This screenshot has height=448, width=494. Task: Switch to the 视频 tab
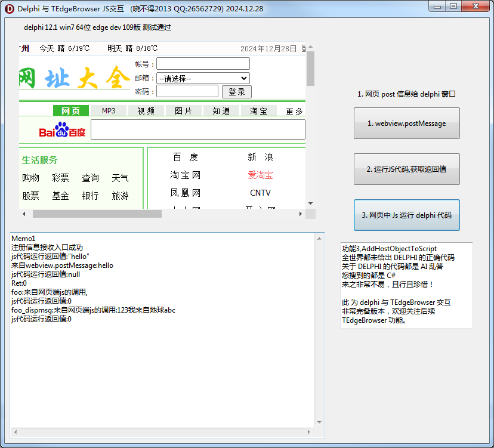[146, 110]
